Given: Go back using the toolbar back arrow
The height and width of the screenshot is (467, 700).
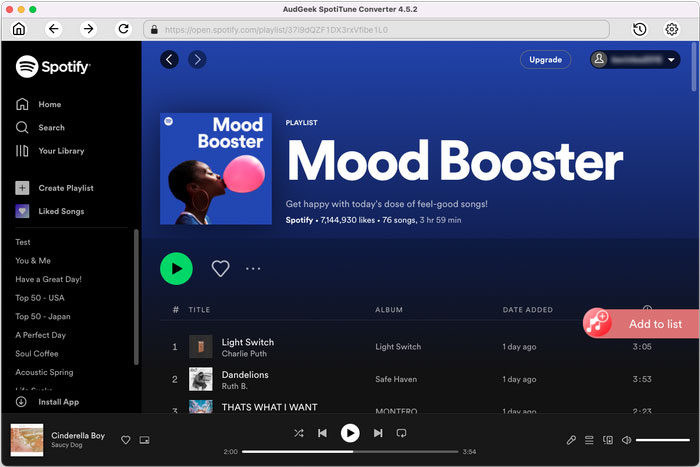Looking at the screenshot, I should [x=54, y=29].
